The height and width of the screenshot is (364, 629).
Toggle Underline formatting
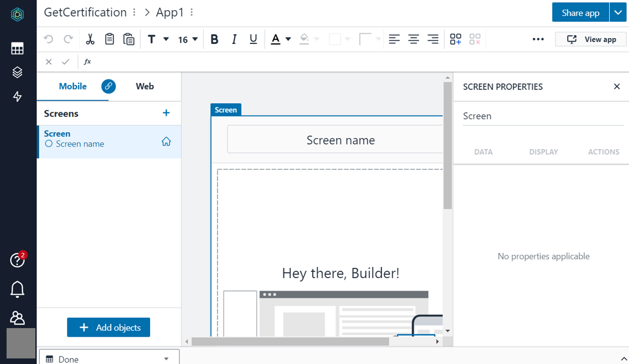pos(253,39)
